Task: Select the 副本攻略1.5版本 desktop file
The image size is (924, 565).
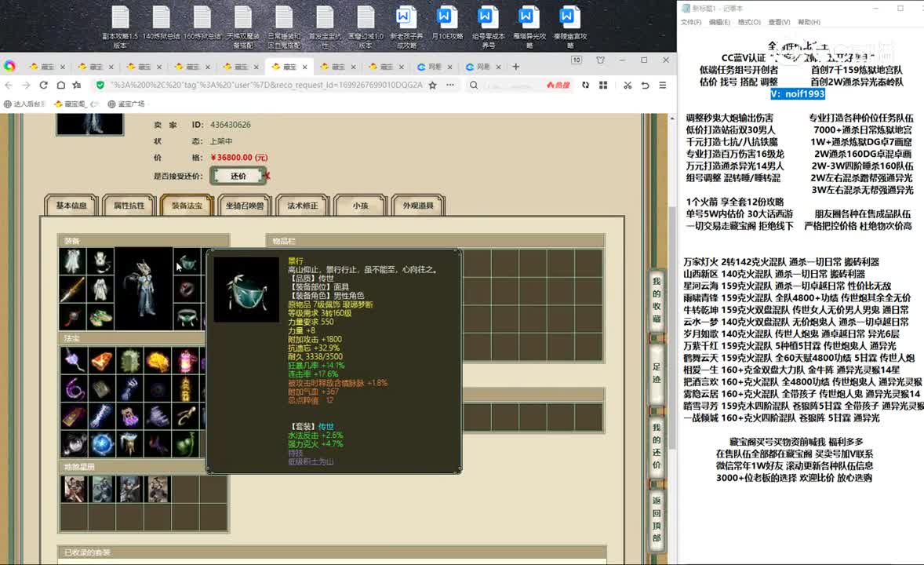Action: click(x=120, y=27)
